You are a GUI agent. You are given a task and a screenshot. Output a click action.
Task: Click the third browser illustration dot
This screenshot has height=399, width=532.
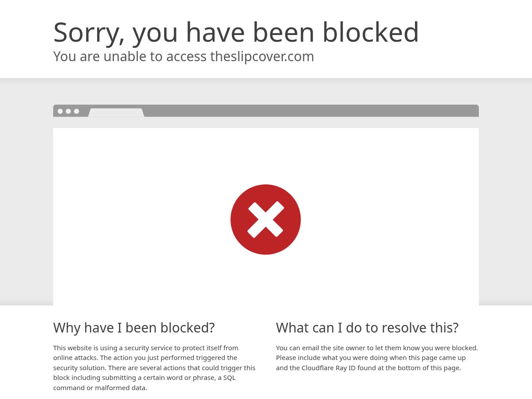pos(77,111)
